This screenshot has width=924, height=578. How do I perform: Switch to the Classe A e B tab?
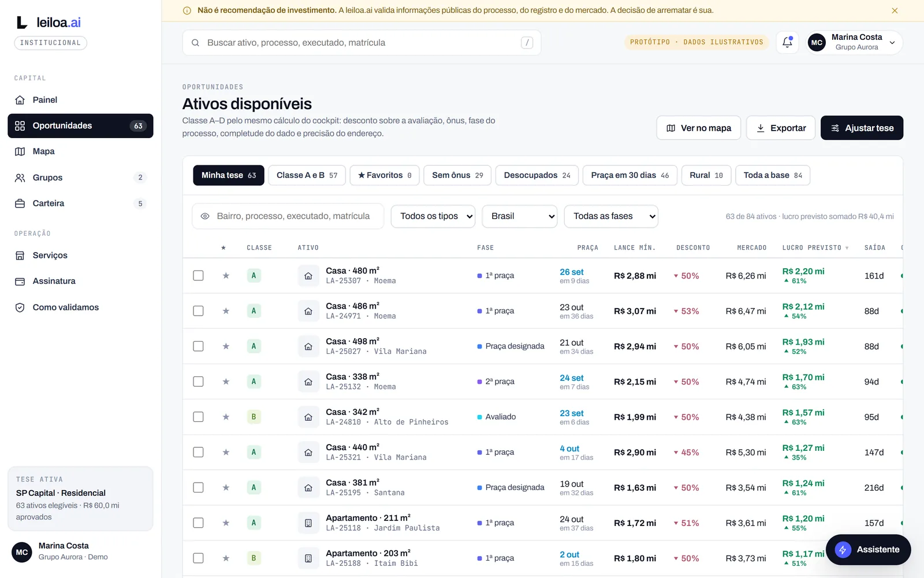(x=307, y=175)
